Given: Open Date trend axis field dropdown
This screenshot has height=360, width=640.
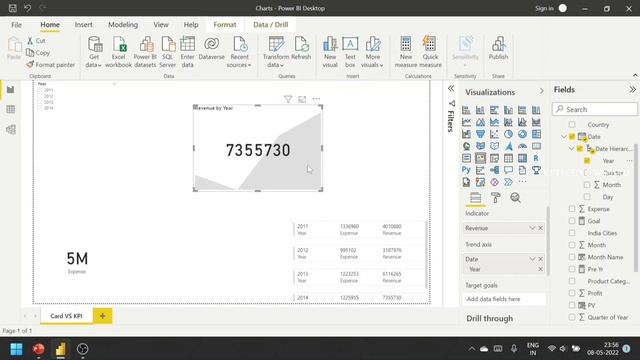Looking at the screenshot, I should point(532,259).
